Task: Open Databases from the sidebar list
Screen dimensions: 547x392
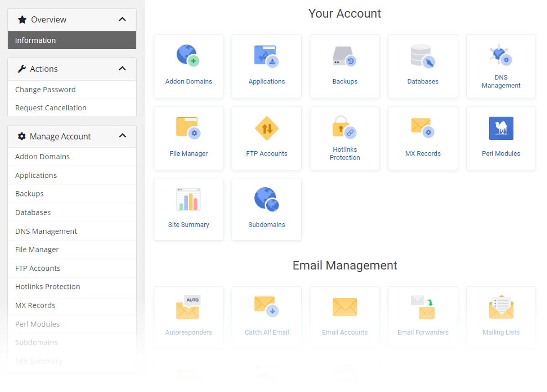Action: coord(72,212)
